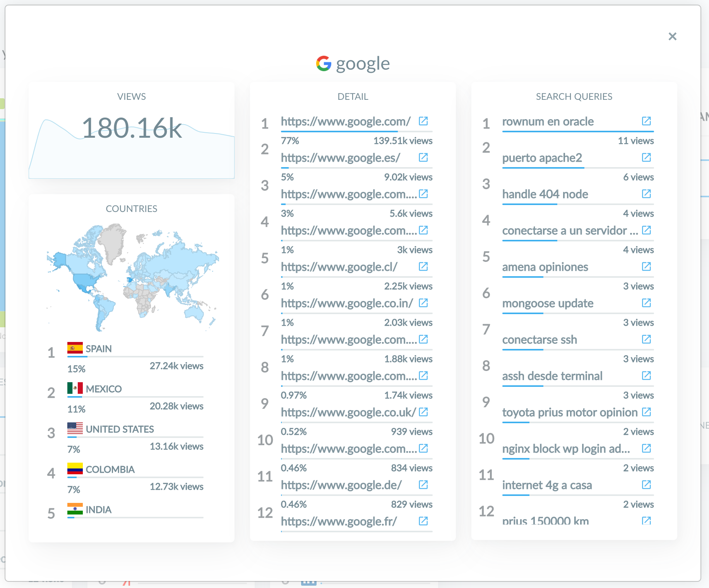Select the 'internet 4g a casa' query
709x588 pixels.
point(547,485)
